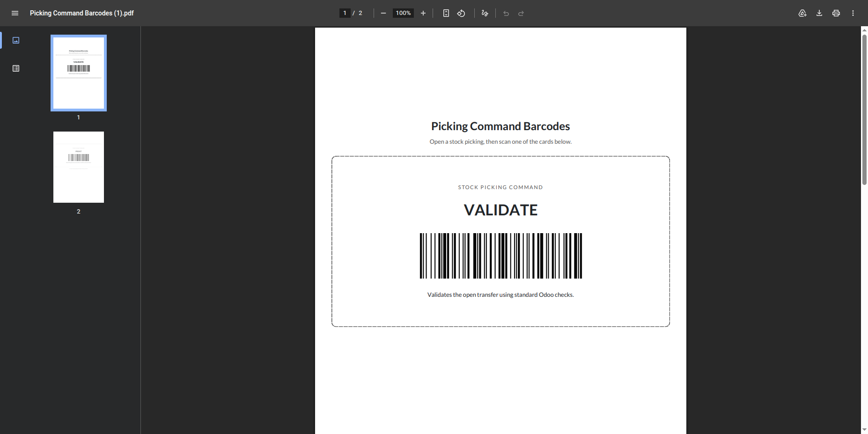Click the VALIDATE barcode image
Screen dimensions: 868x434
(x=501, y=256)
